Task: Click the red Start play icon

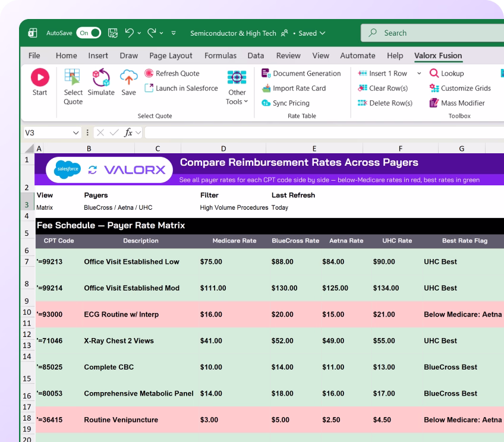Action: 40,77
